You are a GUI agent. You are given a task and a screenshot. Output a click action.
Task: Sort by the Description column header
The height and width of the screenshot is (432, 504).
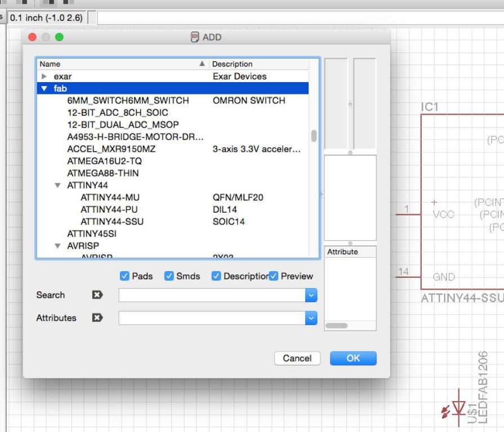click(x=259, y=64)
